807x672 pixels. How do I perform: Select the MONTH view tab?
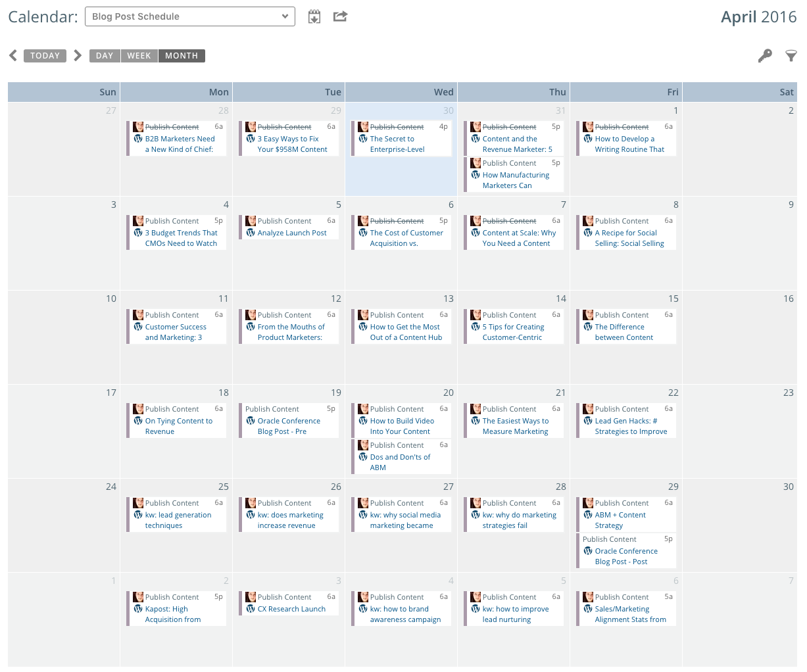(182, 56)
